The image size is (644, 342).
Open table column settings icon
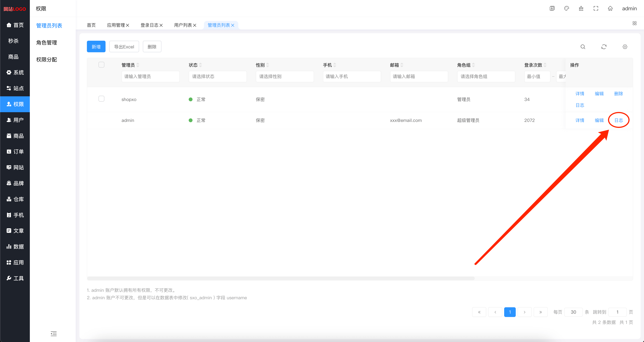(x=625, y=47)
